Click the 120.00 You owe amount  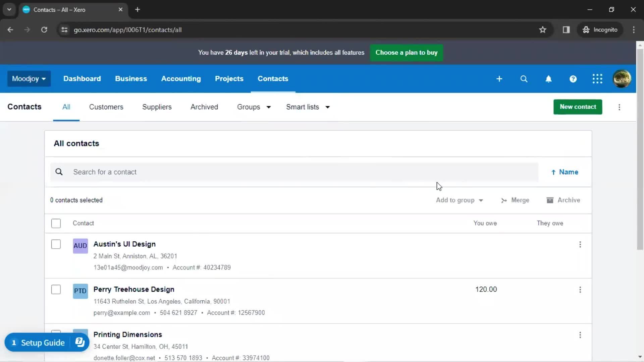(x=486, y=289)
